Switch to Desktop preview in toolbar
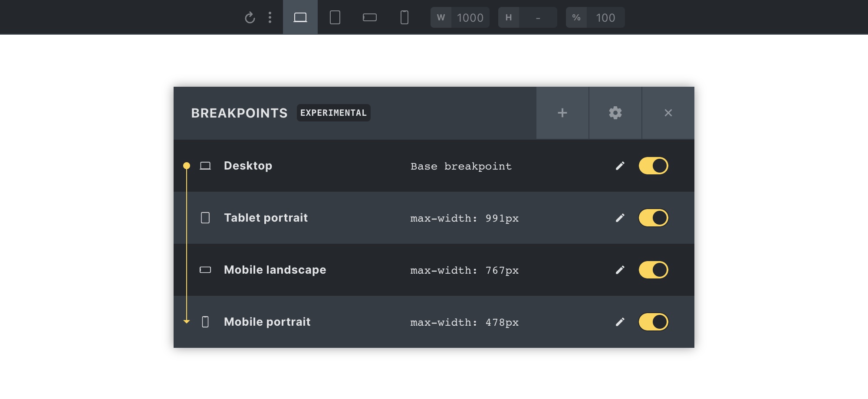The width and height of the screenshot is (868, 399). coord(300,17)
